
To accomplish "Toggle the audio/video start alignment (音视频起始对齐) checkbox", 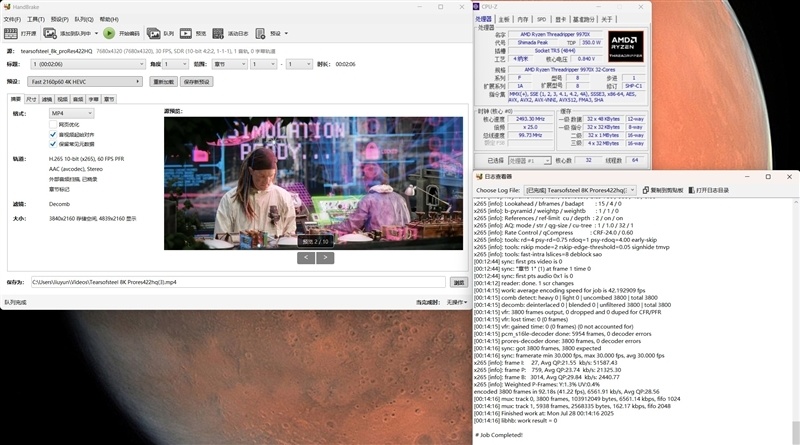I will [x=53, y=133].
